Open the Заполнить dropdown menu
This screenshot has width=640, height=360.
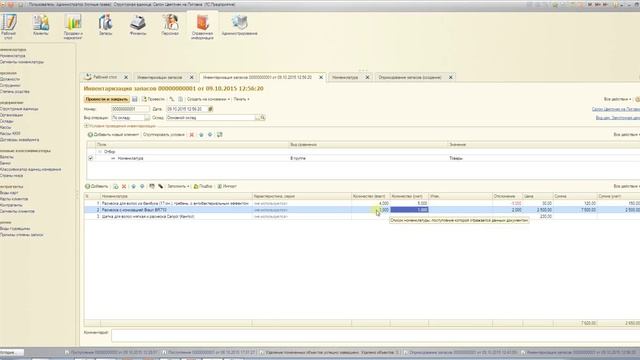point(178,187)
